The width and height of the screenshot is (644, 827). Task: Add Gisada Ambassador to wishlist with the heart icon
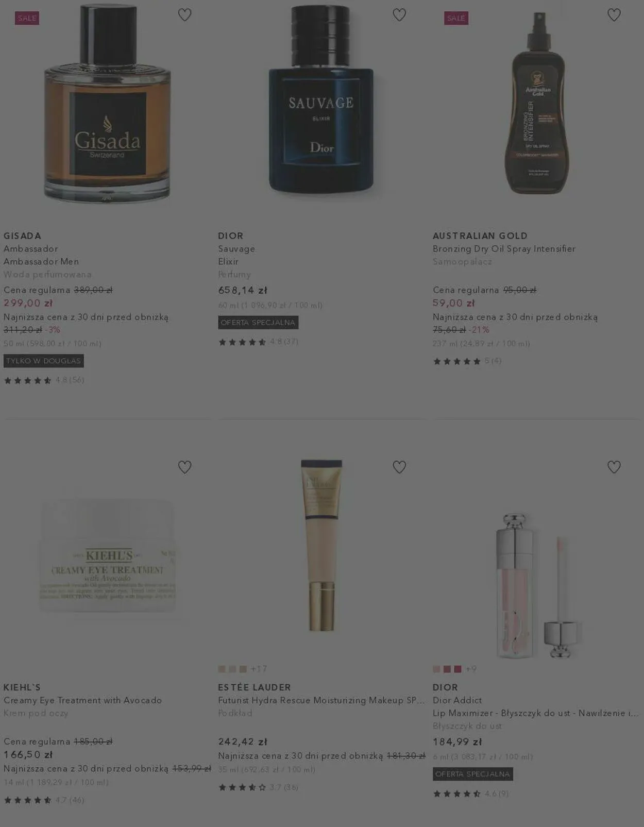click(184, 15)
